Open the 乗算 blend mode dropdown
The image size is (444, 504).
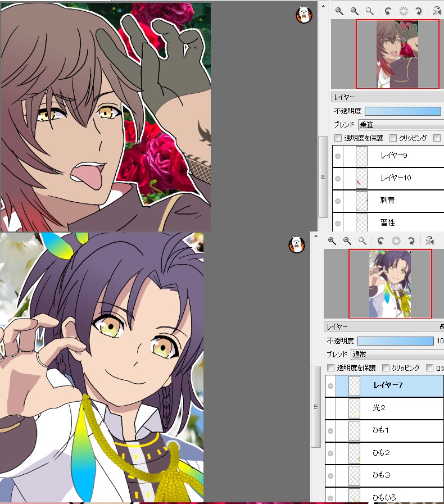coord(401,124)
